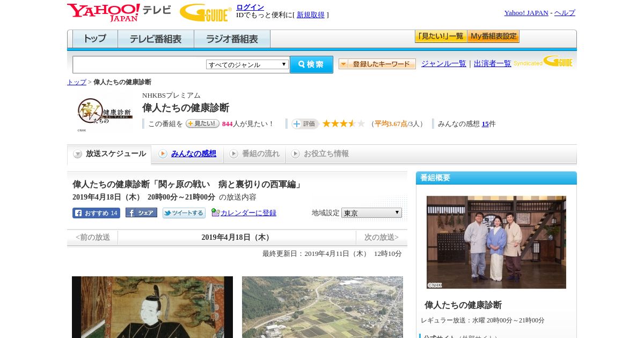Click the episode title 関ヶ原の戦い heading
The height and width of the screenshot is (338, 644).
(x=188, y=185)
